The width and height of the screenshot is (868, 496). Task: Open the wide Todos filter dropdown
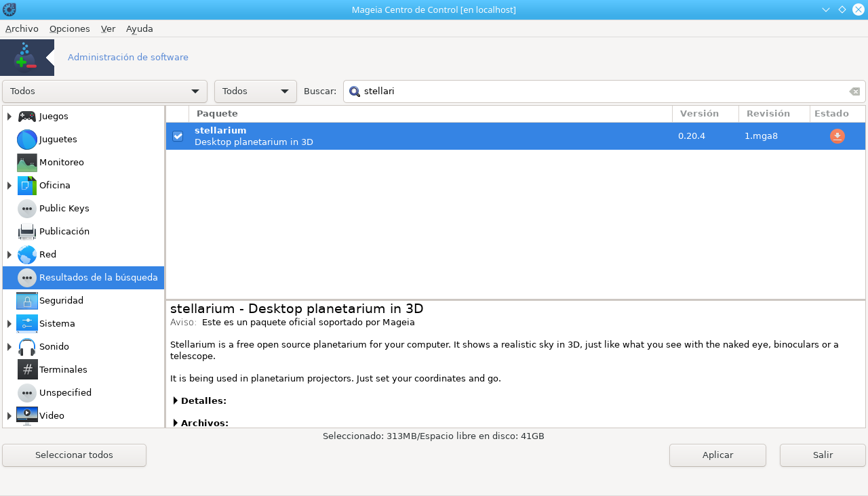pos(104,91)
